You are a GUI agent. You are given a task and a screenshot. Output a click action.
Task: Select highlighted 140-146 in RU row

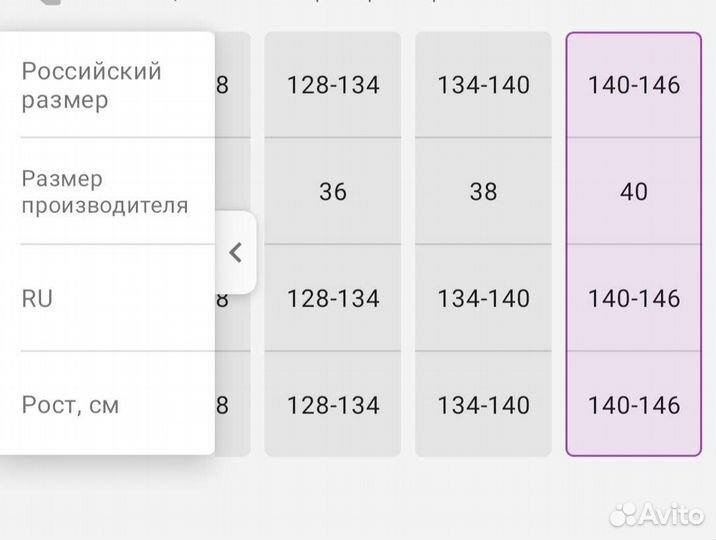[x=634, y=298]
